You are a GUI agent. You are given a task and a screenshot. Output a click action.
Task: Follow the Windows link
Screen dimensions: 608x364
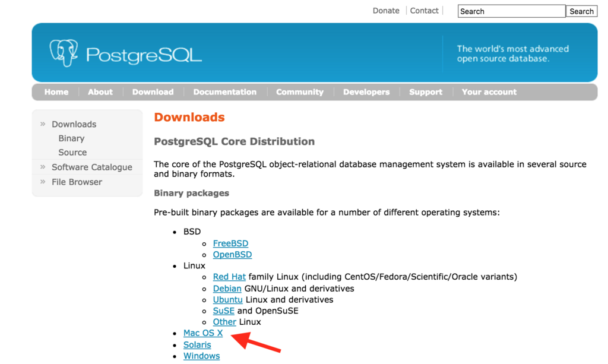click(201, 356)
